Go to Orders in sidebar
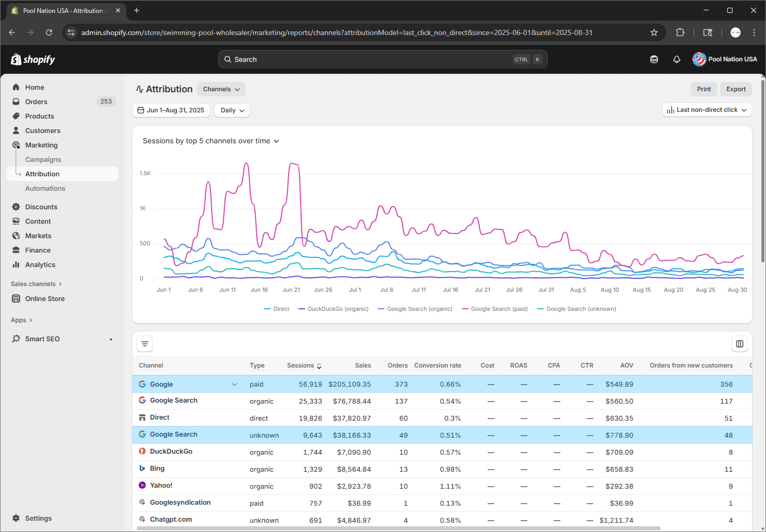The width and height of the screenshot is (766, 532). pyautogui.click(x=36, y=102)
